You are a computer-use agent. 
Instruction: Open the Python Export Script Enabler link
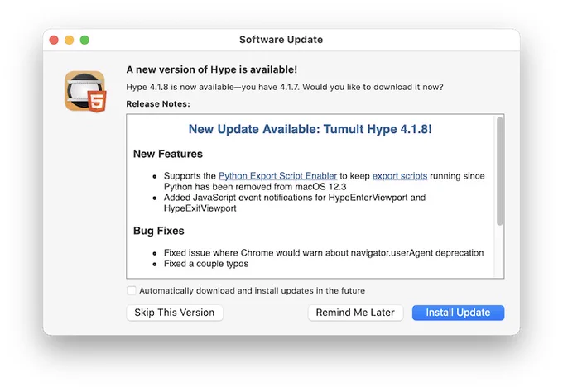[277, 176]
